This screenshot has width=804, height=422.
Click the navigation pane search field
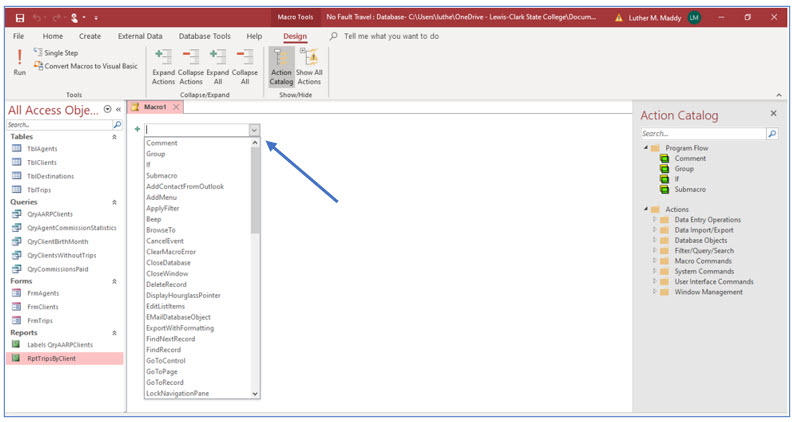pyautogui.click(x=59, y=125)
